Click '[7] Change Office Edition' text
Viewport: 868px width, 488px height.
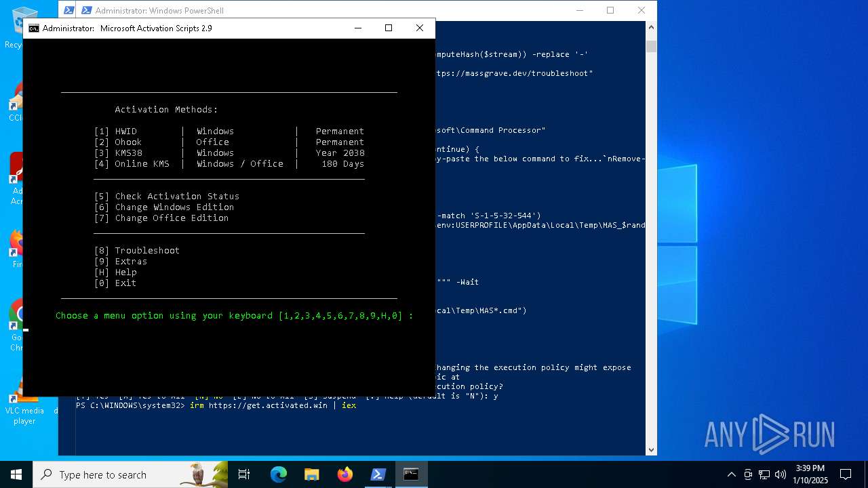pos(161,218)
